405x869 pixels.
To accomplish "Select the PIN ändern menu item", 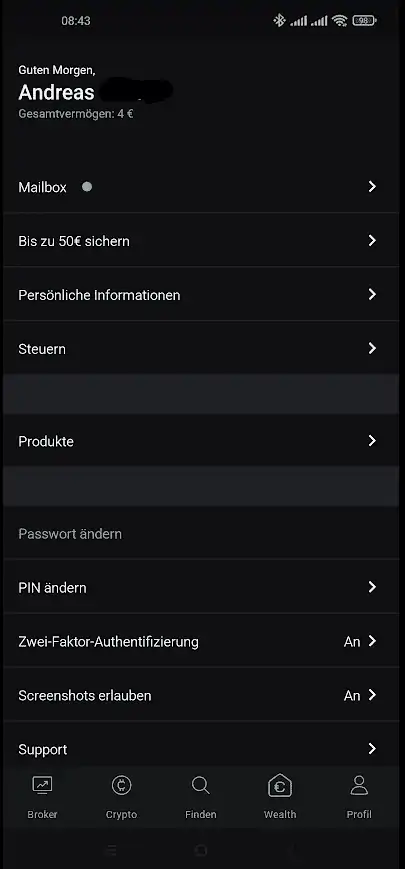I will (201, 587).
